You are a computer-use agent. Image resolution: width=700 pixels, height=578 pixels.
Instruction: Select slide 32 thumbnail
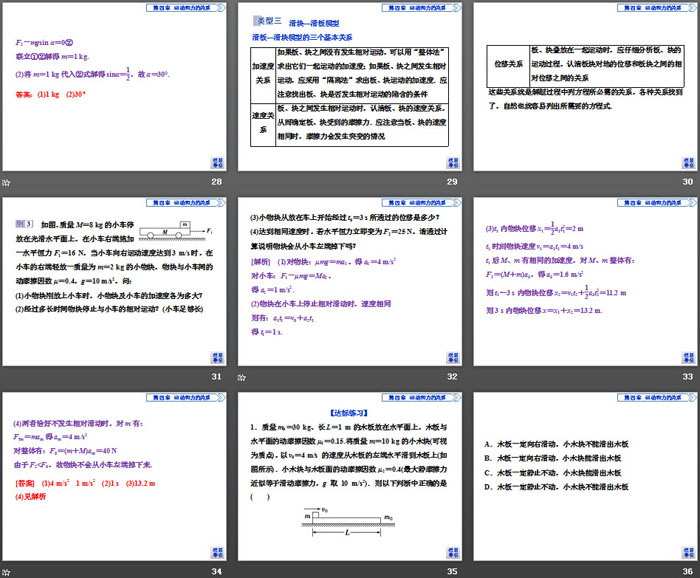coord(349,282)
